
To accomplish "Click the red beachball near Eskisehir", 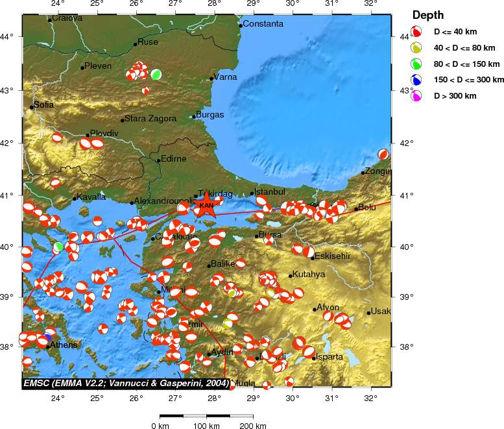I will 309,251.
